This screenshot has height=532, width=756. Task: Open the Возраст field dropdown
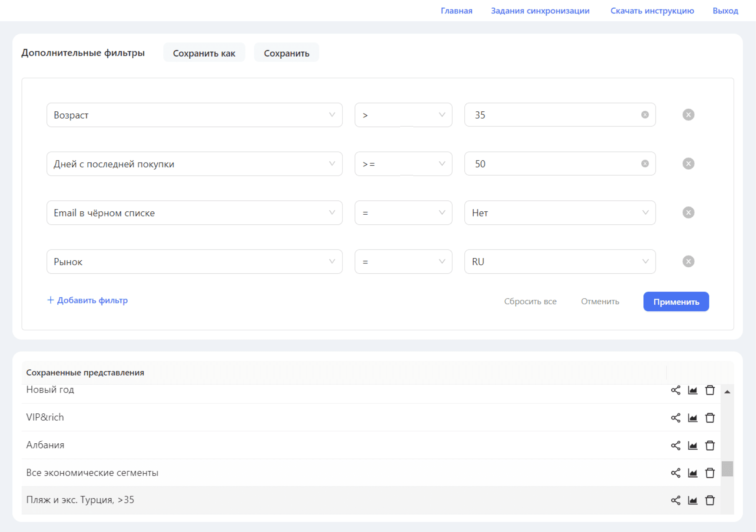[194, 115]
